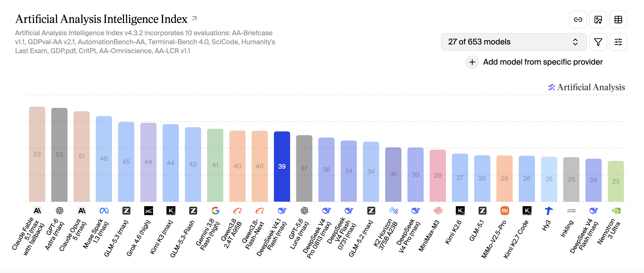
Task: Copy chart link via chain icon
Action: tap(578, 20)
